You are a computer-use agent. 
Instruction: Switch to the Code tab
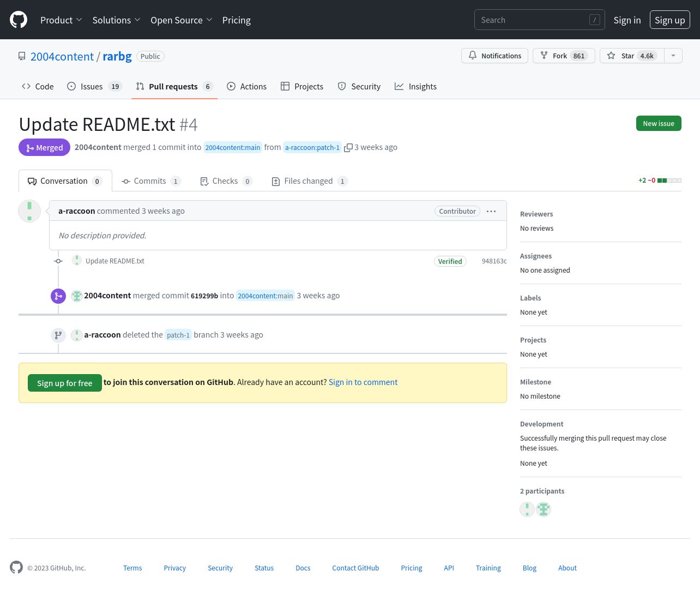click(38, 86)
